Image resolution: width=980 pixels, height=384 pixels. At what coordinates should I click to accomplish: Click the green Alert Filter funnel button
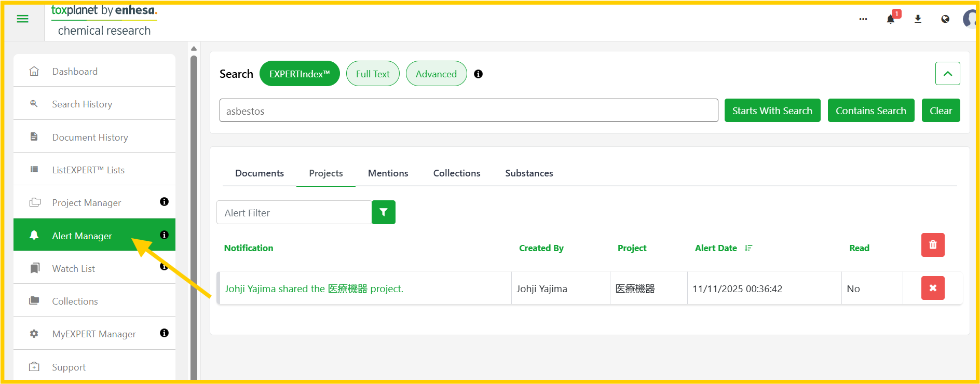click(383, 212)
